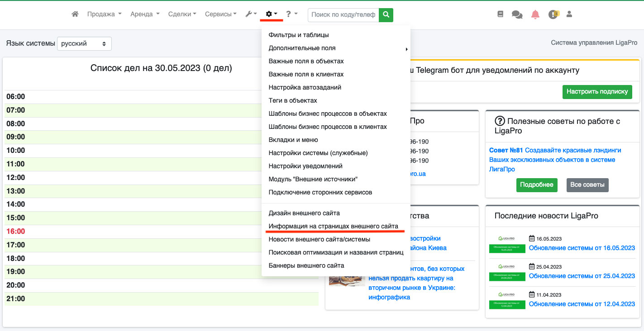Open the user profile icon
644x331 pixels.
(569, 14)
